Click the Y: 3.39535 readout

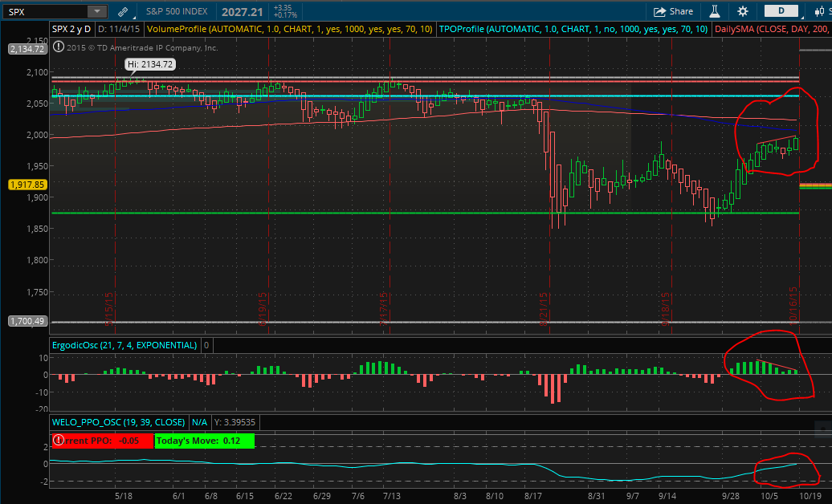[235, 422]
